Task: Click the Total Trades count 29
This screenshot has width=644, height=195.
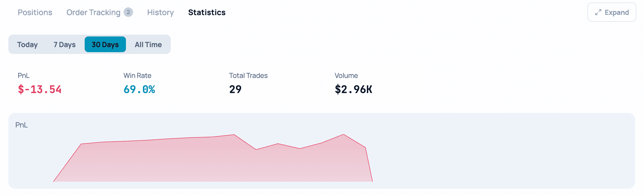Action: 235,89
